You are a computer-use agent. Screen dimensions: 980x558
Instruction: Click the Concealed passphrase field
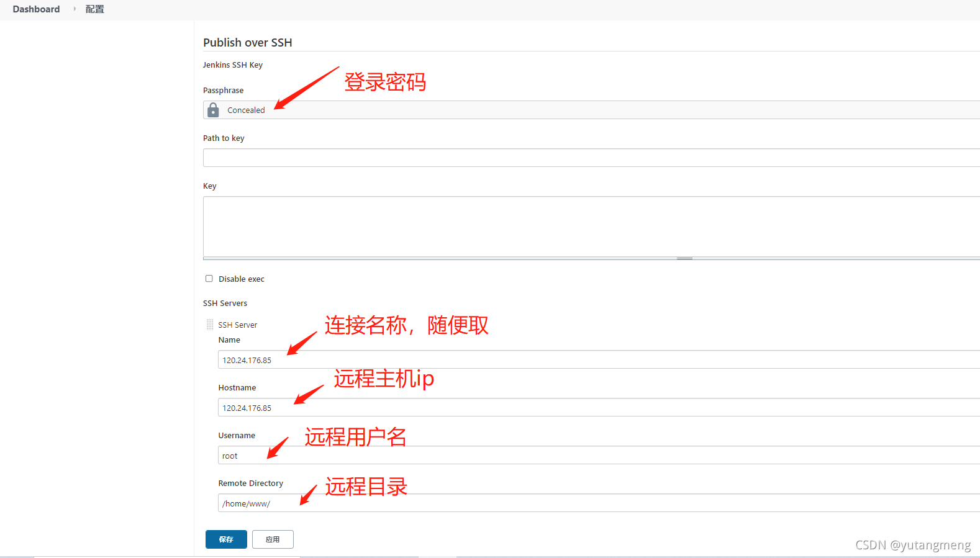pos(591,110)
